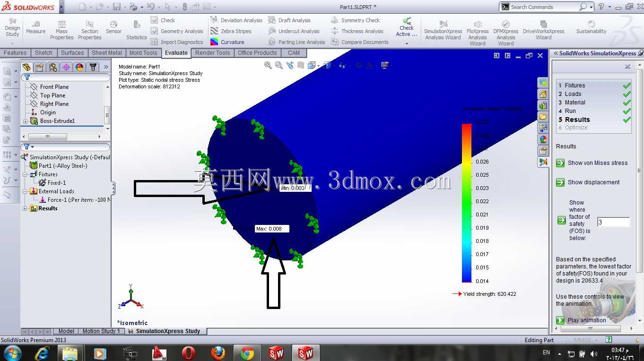The image size is (644, 361).
Task: Open the Render Tools tab
Action: tap(212, 53)
